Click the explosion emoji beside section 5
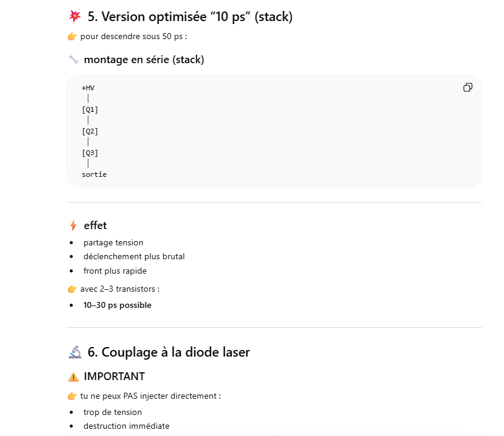Screen dimensions: 504x436 tap(75, 17)
